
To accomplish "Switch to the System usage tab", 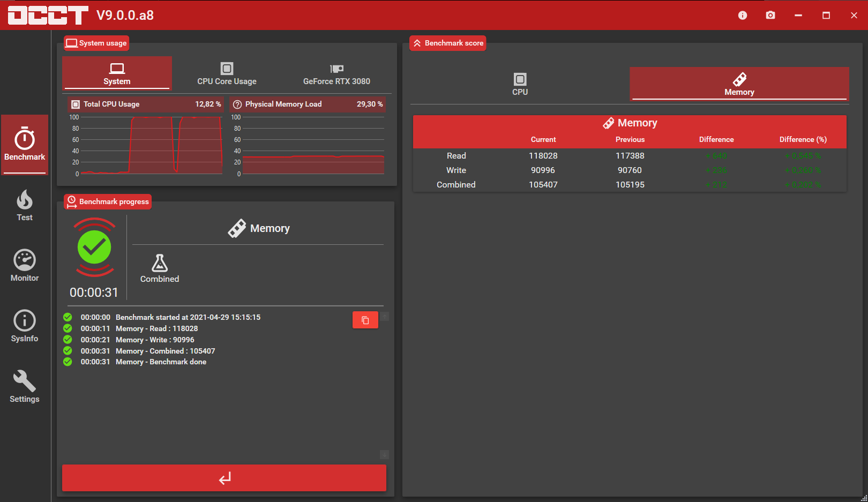I will [x=117, y=73].
